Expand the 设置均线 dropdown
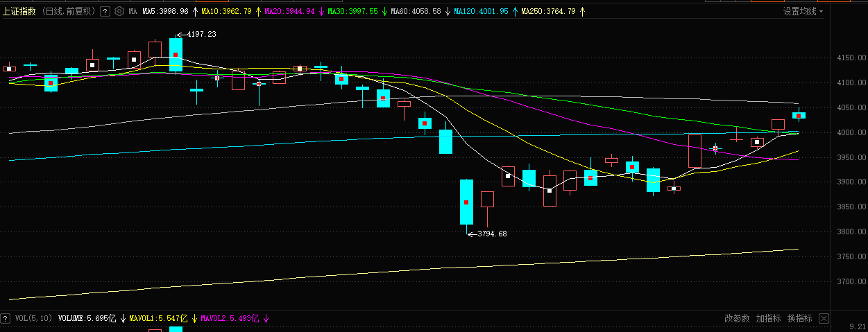 [803, 11]
